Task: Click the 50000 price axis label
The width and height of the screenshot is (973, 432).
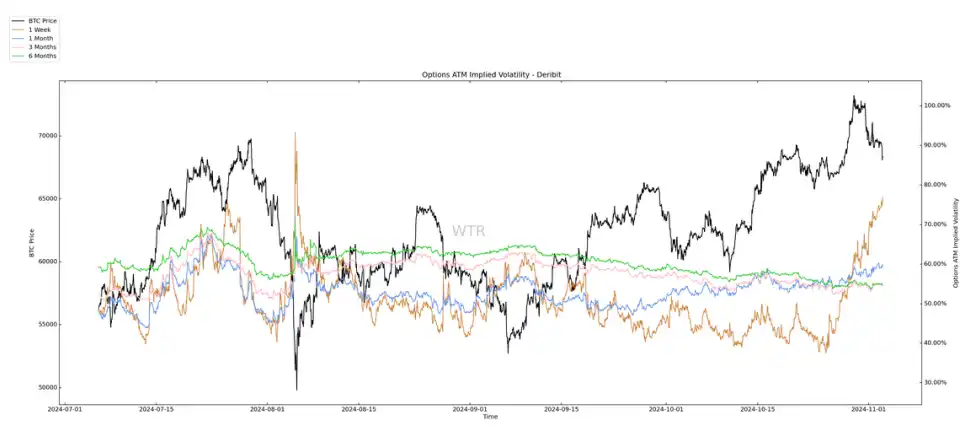Action: tap(43, 388)
